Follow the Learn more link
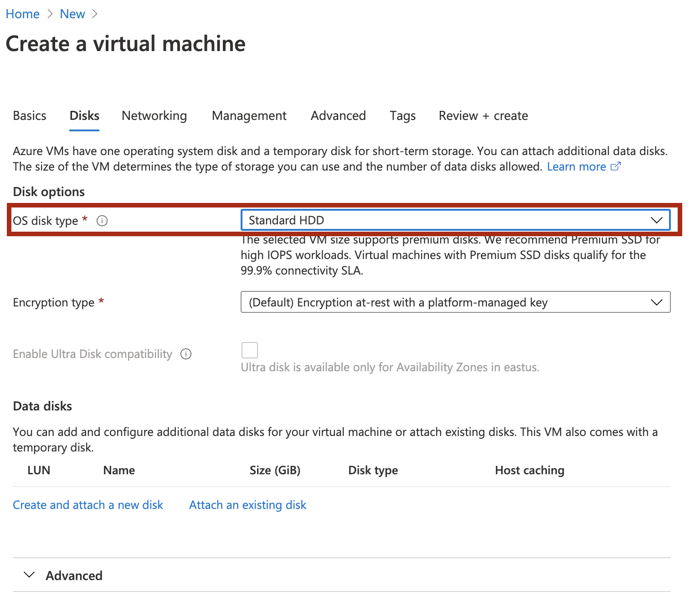 coord(576,167)
